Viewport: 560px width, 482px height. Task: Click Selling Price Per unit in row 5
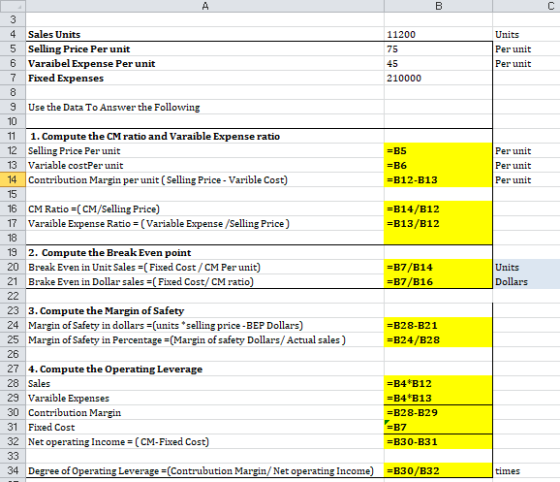(205, 49)
